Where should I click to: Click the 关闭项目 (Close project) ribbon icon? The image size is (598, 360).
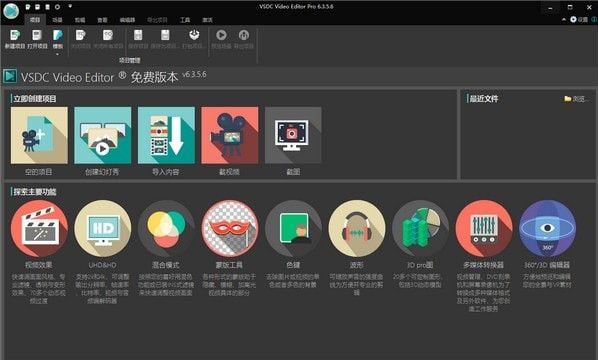click(x=80, y=35)
